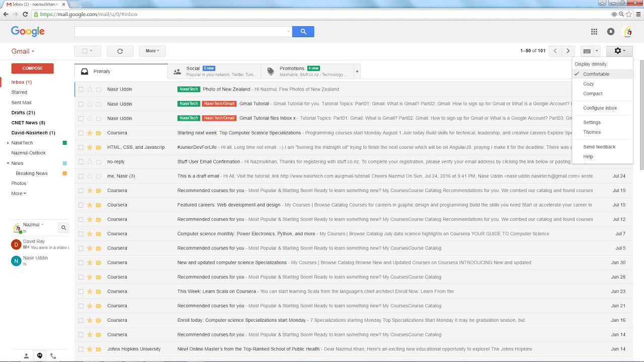
Task: Open Hangouts conversations icon
Action: (40, 356)
